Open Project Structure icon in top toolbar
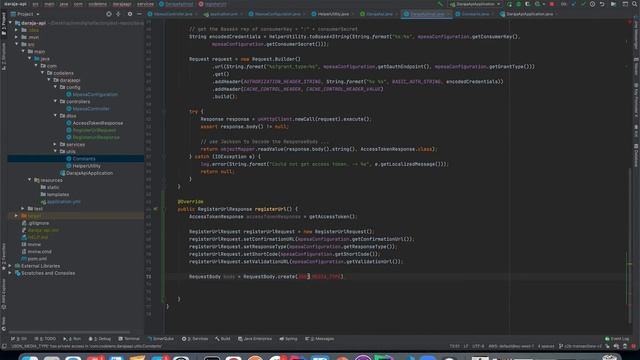The image size is (640, 360). coord(625,4)
